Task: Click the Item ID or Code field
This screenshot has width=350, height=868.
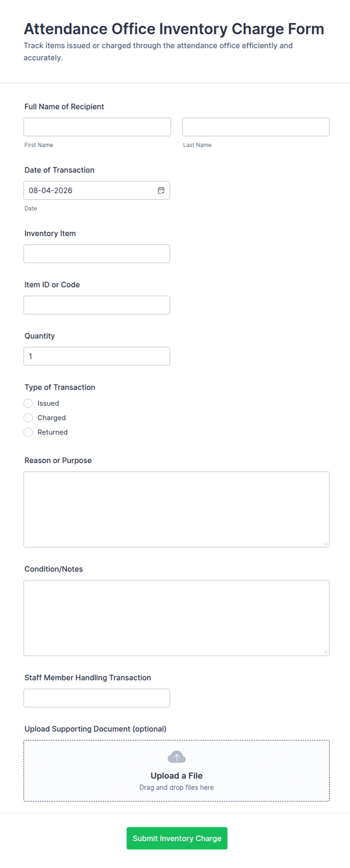Action: click(97, 305)
